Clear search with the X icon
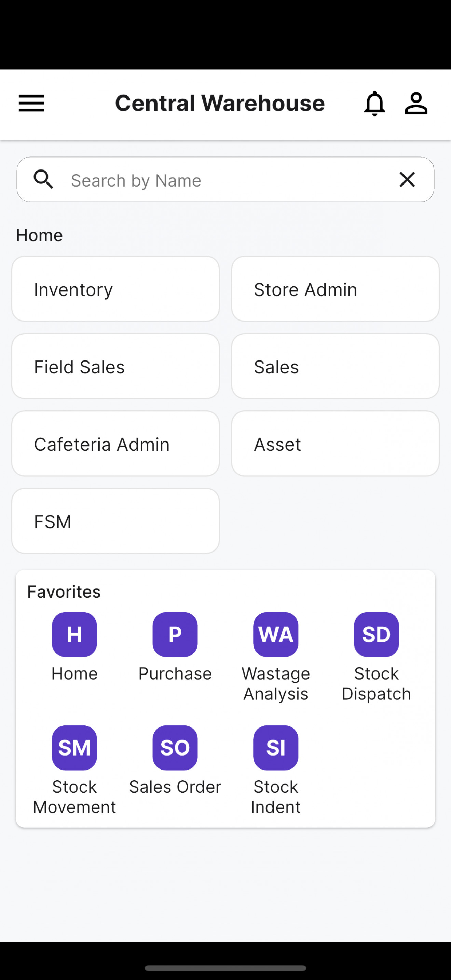The width and height of the screenshot is (451, 980). pyautogui.click(x=407, y=179)
